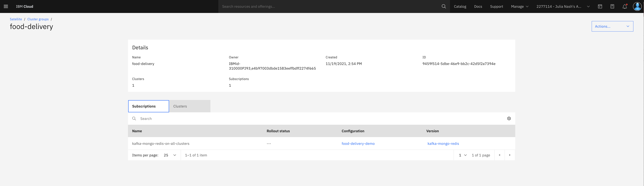
Task: Go to Cluster groups breadcrumb
Action: (x=38, y=19)
